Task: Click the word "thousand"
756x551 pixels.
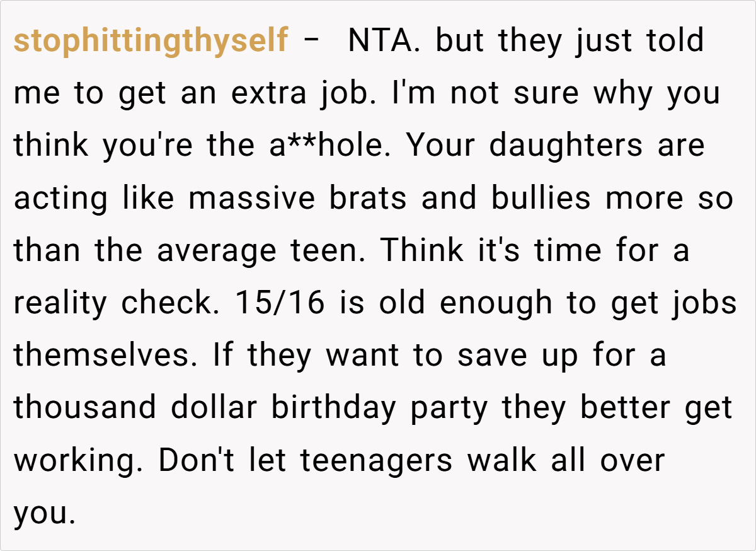Action: point(85,408)
